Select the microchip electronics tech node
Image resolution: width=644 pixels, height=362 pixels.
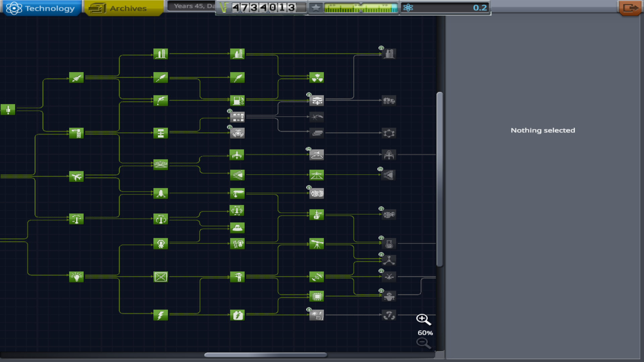pyautogui.click(x=316, y=296)
